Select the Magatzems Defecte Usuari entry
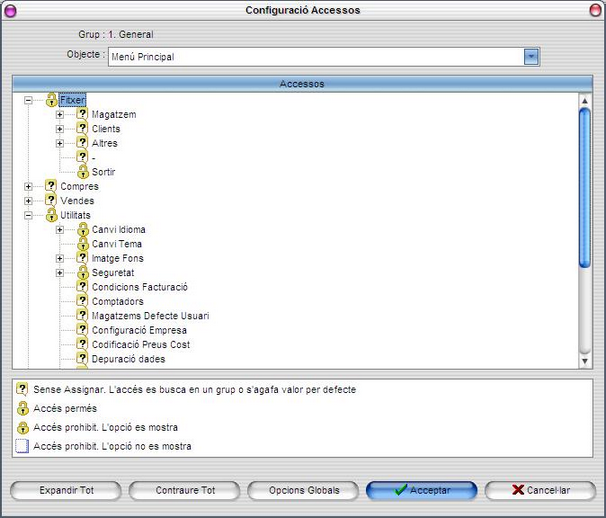The width and height of the screenshot is (606, 518). (150, 316)
